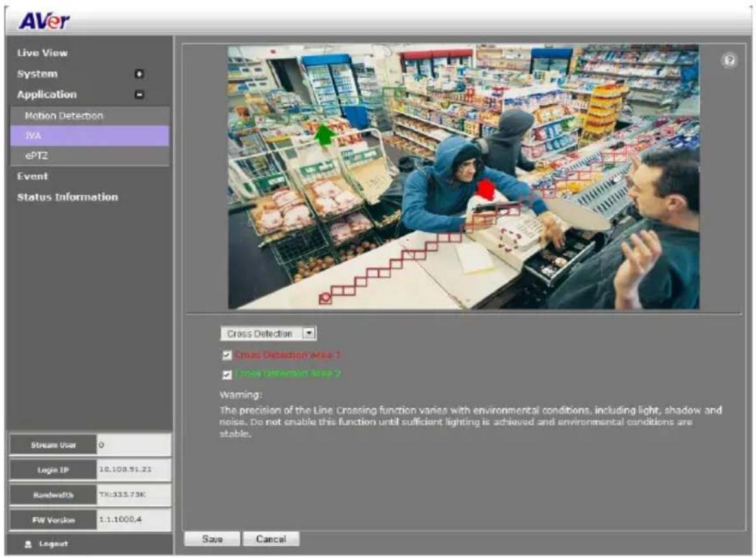Click the FW Version value 1.1.1000.4
Screen dimensions: 756x558
coord(120,519)
